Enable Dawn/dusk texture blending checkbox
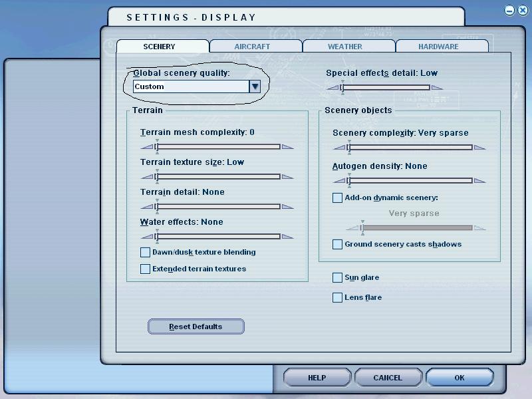Viewport: 532px width, 399px height. pos(145,252)
